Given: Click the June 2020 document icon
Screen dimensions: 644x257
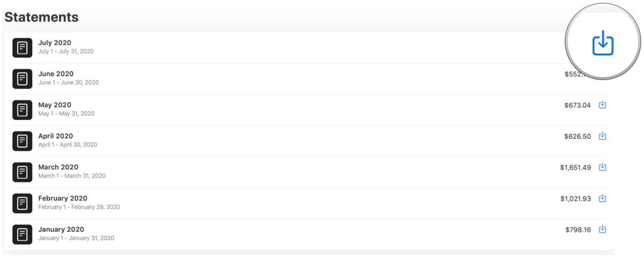Looking at the screenshot, I should click(22, 79).
